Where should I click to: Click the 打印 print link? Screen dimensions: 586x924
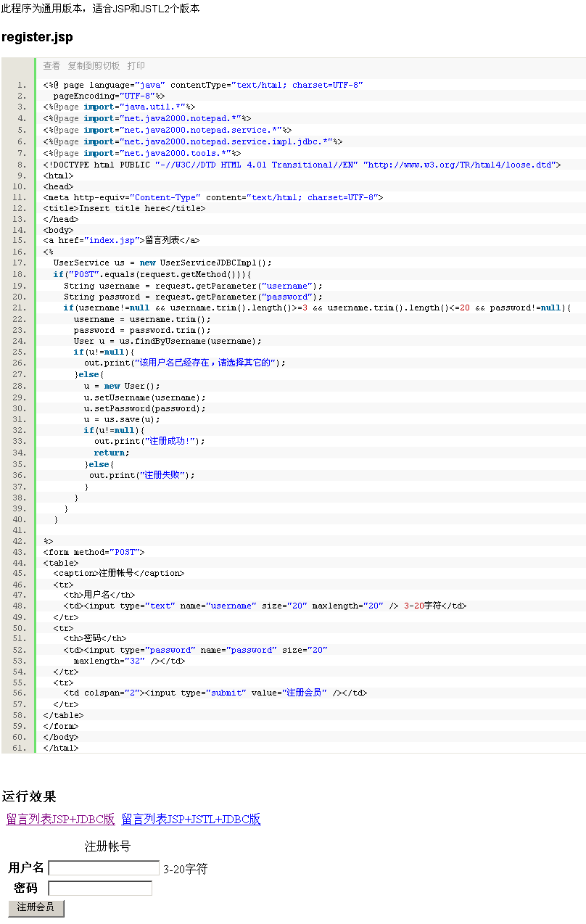pyautogui.click(x=136, y=66)
